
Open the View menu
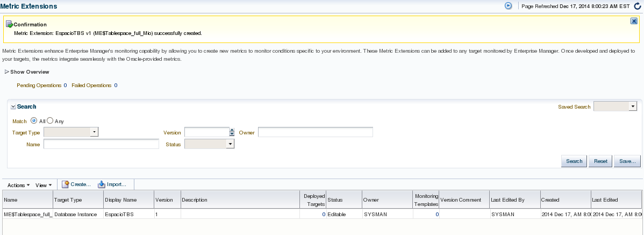coord(43,185)
